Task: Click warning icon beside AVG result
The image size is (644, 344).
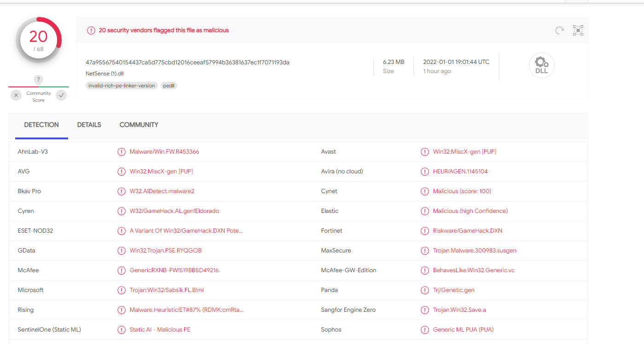Action: pos(122,172)
